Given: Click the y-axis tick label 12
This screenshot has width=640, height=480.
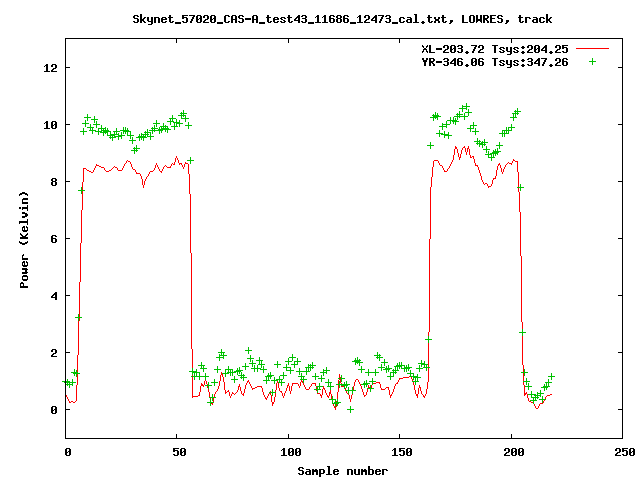Looking at the screenshot, I should point(51,68).
